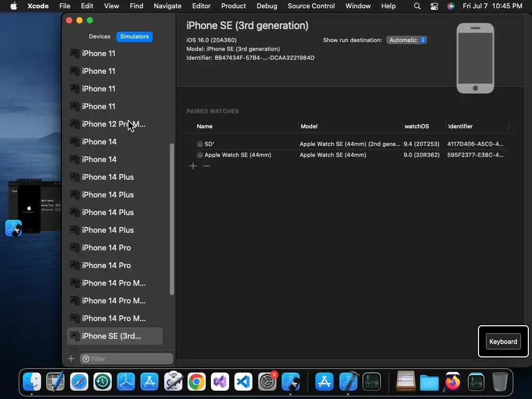Open the Edit menu

pyautogui.click(x=87, y=6)
